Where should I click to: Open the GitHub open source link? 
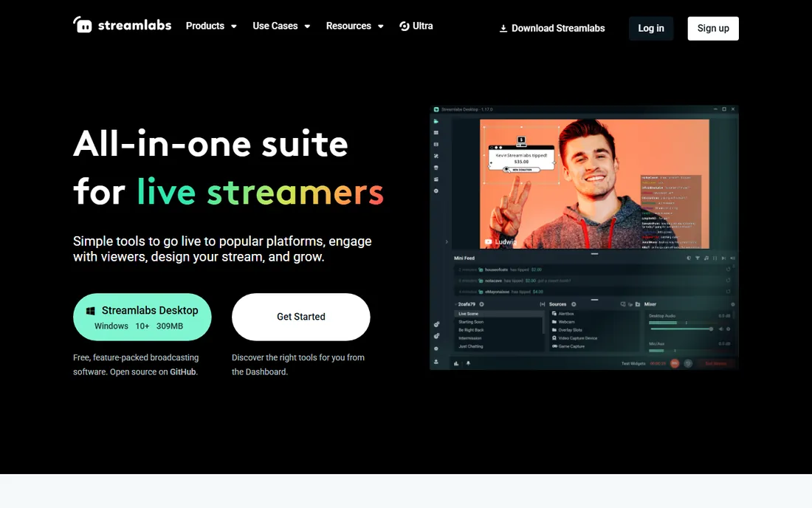point(183,372)
